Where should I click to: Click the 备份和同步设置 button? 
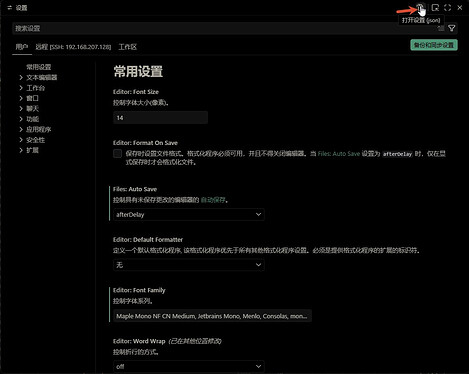(x=434, y=45)
